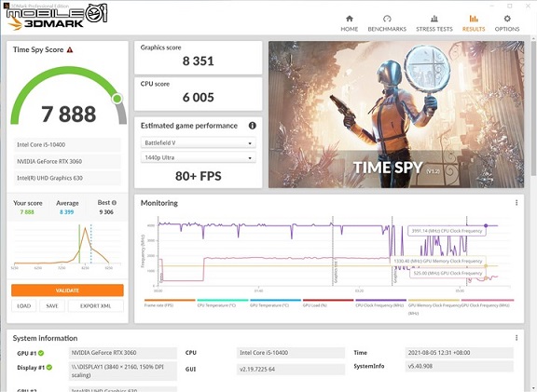Click the Time field 2021-08-05 12:31
This screenshot has height=392, width=537.
coord(460,353)
